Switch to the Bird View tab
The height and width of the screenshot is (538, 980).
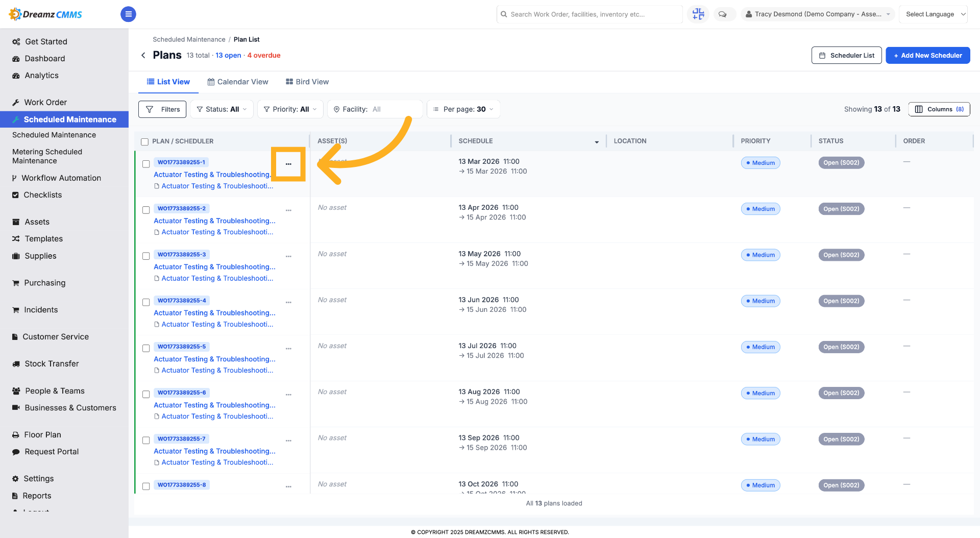point(307,82)
